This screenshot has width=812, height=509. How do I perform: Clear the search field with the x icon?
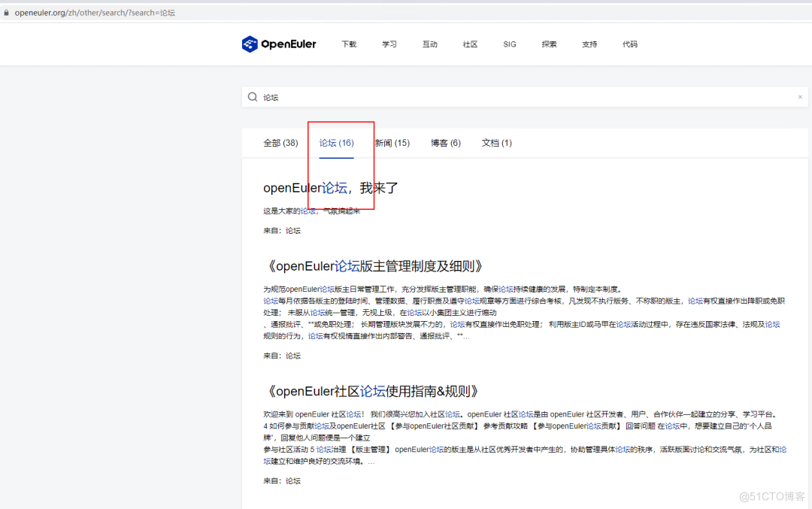pyautogui.click(x=800, y=97)
